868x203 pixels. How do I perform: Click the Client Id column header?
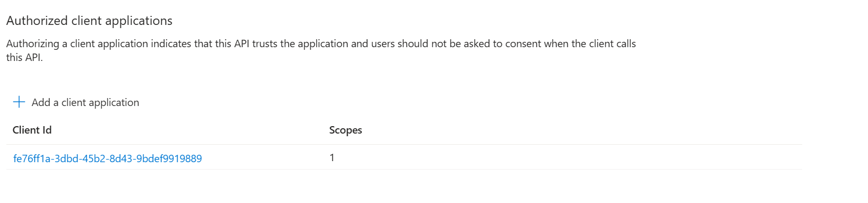[x=32, y=130]
